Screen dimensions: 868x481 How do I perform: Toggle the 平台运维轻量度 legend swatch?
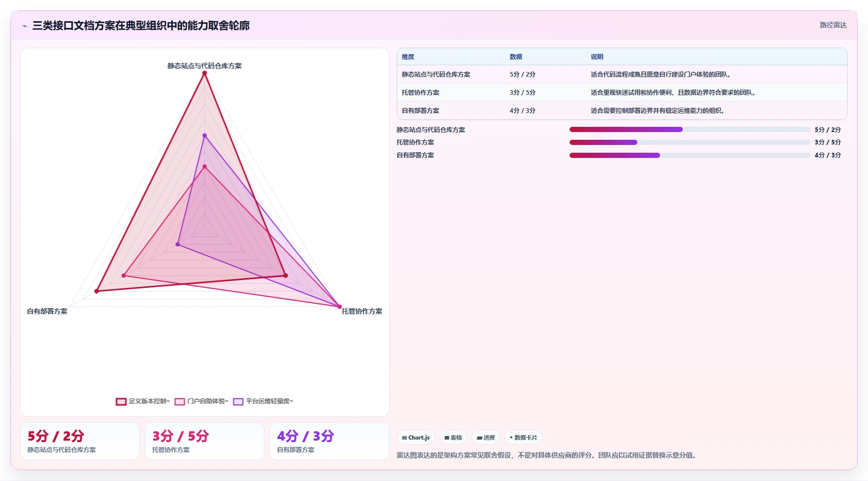[x=238, y=401]
